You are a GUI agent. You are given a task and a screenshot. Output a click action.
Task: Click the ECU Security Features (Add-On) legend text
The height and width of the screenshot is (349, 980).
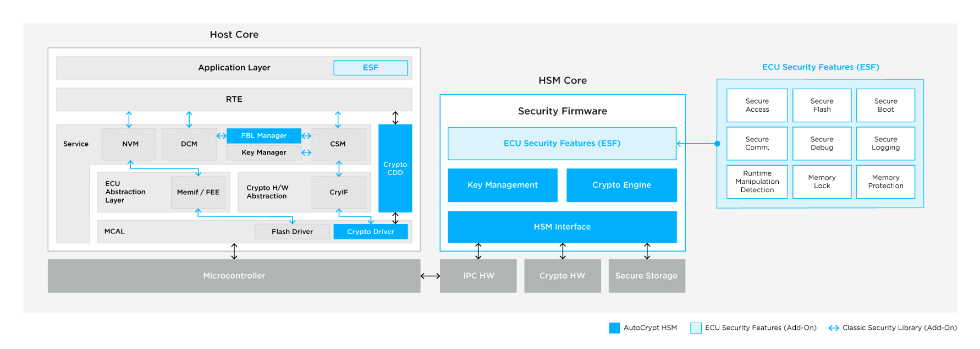point(761,328)
